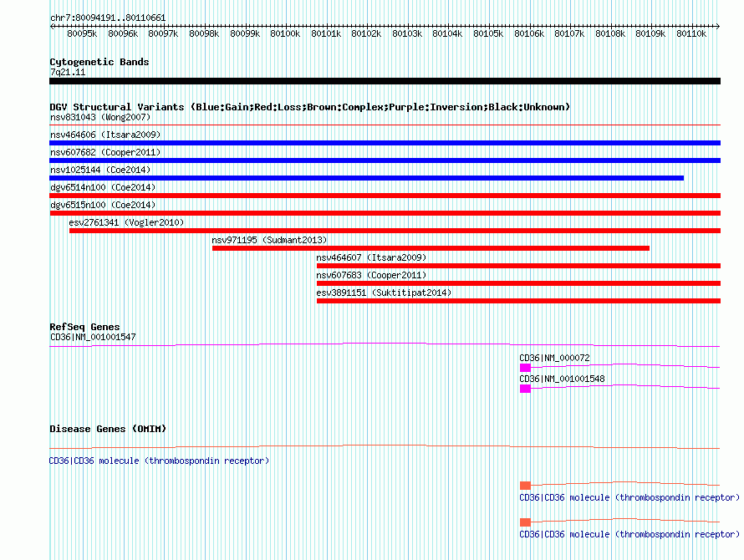Open the nsv464607 (Itsara2009) variant label
Image resolution: width=744 pixels, height=560 pixels.
pos(371,257)
